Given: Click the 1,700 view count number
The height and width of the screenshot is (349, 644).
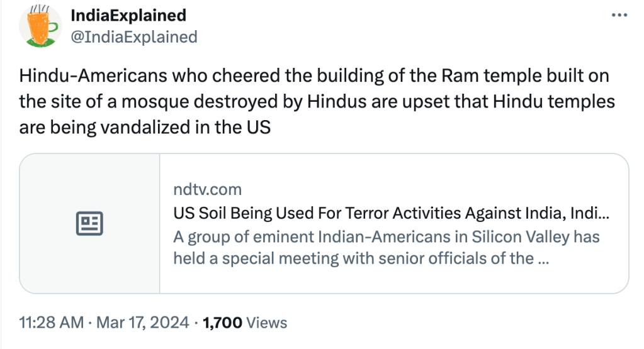Looking at the screenshot, I should [x=222, y=323].
